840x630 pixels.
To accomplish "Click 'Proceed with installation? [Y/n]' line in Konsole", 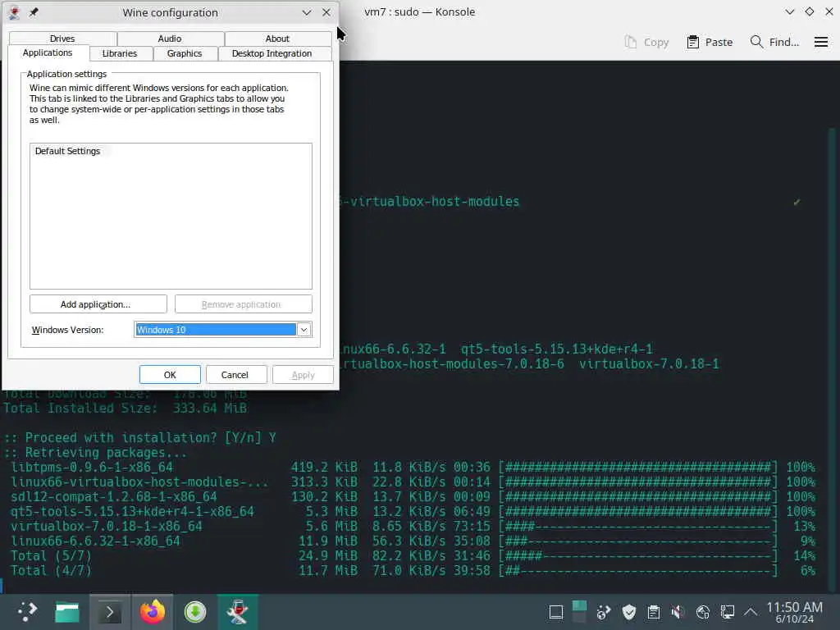I will click(x=139, y=438).
